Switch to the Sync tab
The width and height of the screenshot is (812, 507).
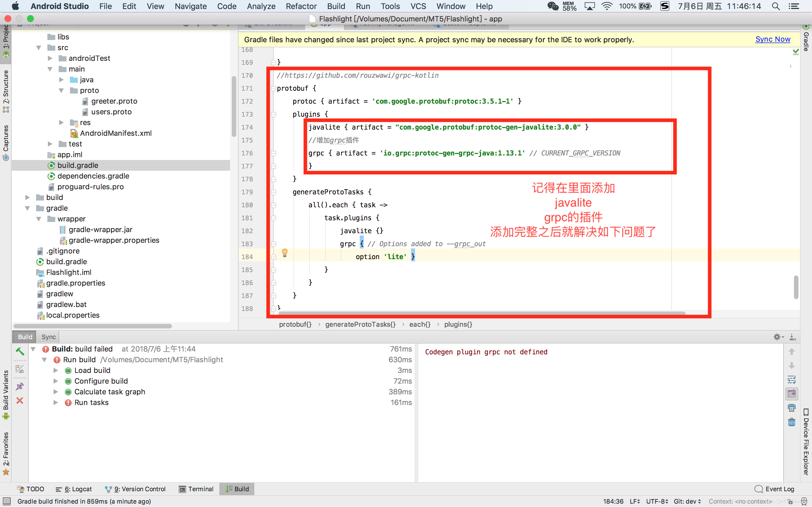(x=49, y=337)
